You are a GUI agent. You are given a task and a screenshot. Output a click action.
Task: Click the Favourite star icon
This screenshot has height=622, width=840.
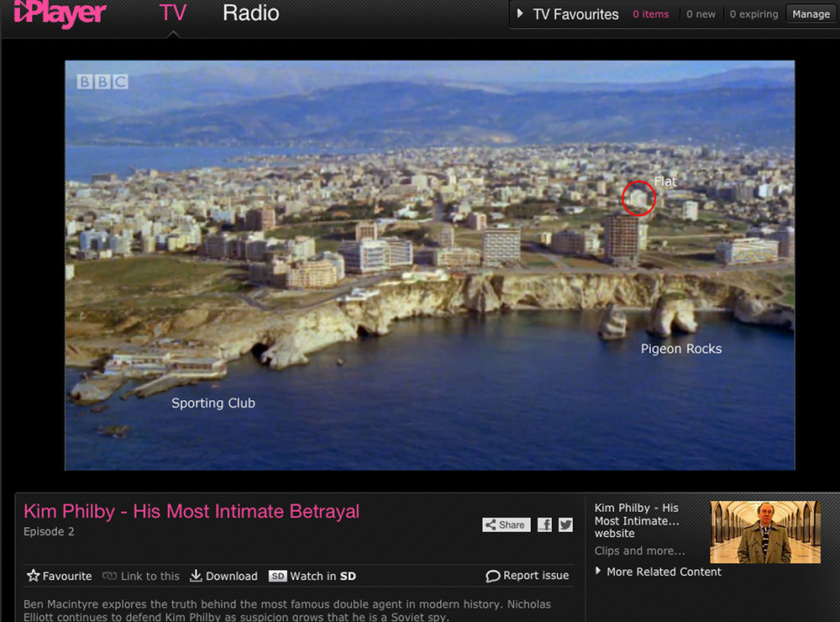pyautogui.click(x=34, y=576)
